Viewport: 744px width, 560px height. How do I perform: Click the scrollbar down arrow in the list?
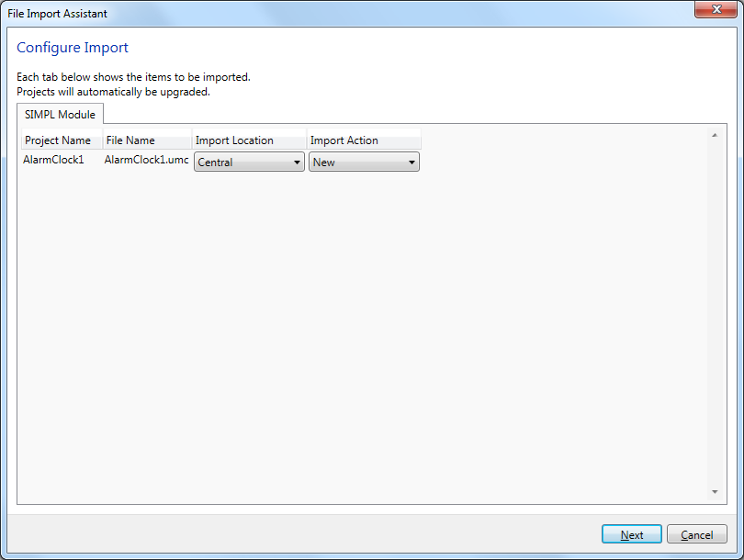pyautogui.click(x=715, y=492)
